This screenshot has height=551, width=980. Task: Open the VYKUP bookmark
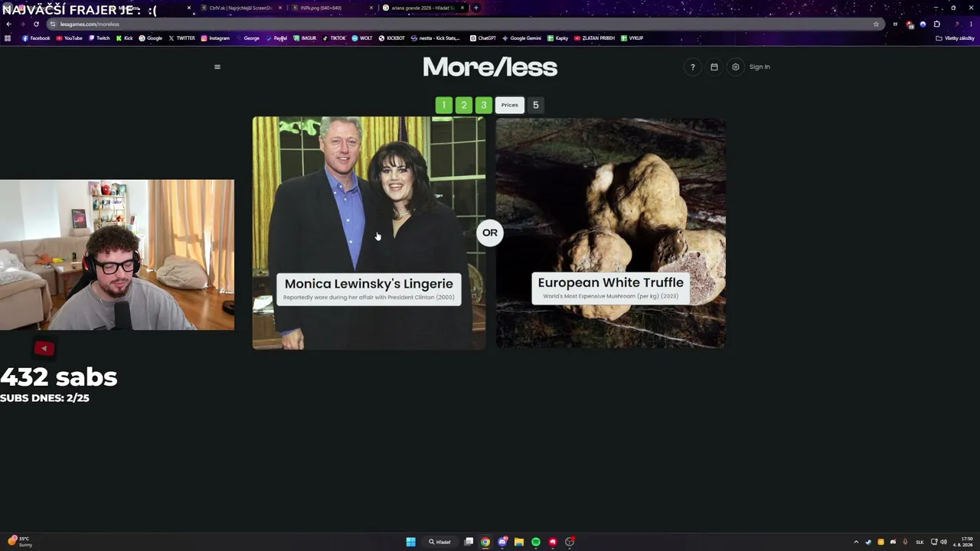[632, 38]
